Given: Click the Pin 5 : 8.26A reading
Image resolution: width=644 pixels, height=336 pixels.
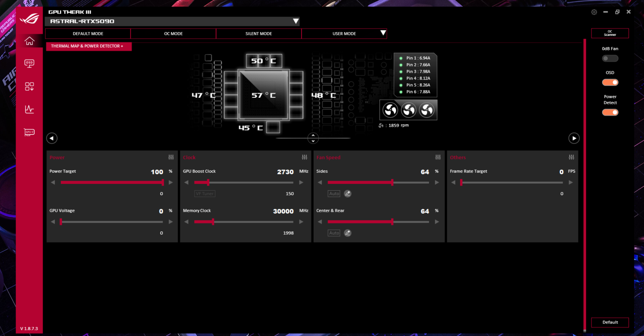Looking at the screenshot, I should pyautogui.click(x=418, y=85).
